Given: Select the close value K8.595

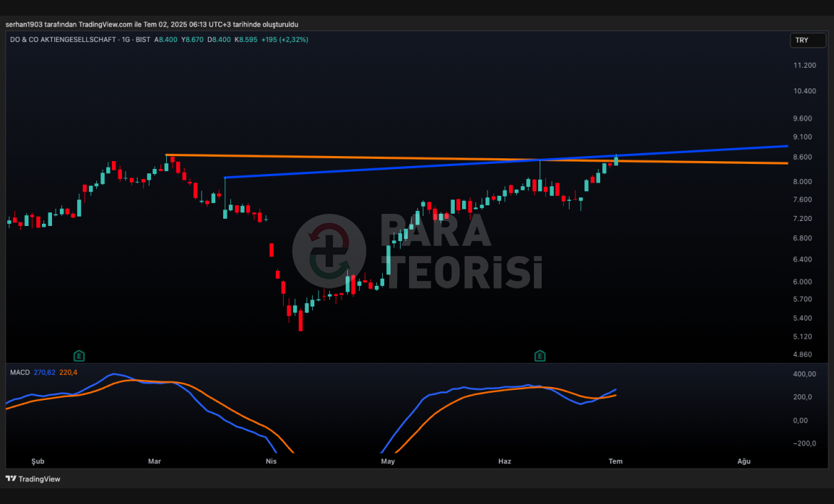Looking at the screenshot, I should coord(246,39).
